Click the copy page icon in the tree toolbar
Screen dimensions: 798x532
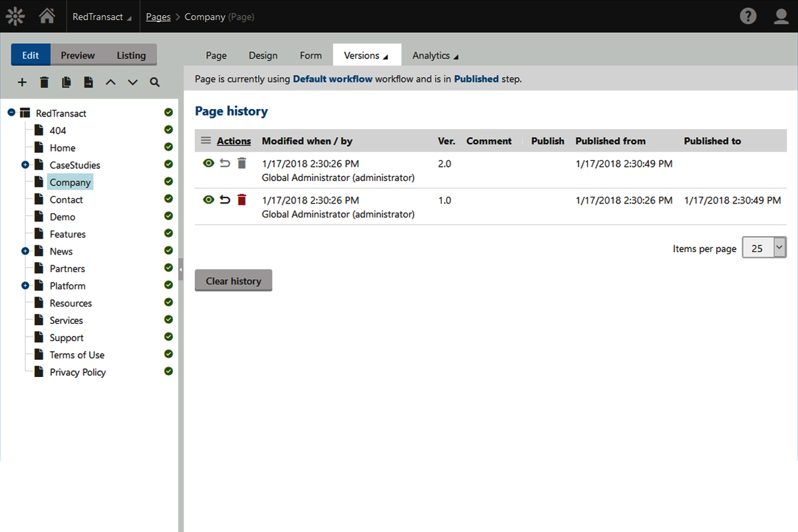point(66,82)
